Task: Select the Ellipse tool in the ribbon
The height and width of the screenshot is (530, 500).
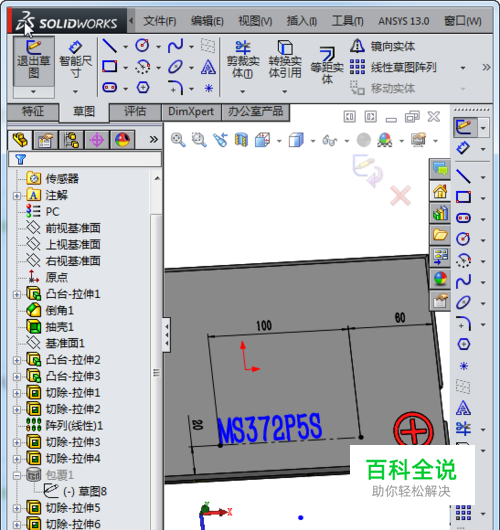Action: 175,67
